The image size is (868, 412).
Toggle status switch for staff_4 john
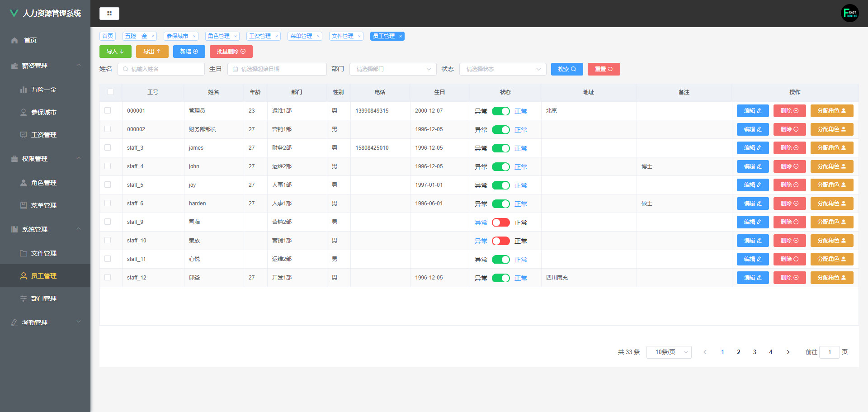click(501, 167)
